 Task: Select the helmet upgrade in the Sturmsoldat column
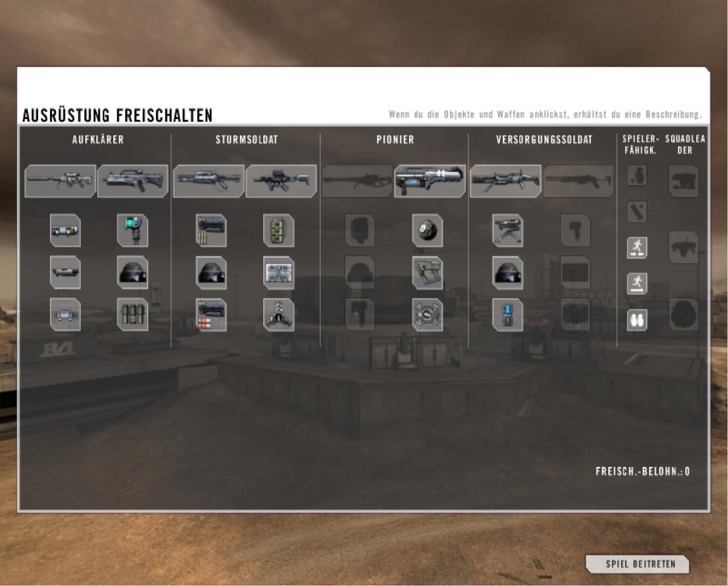[x=211, y=273]
